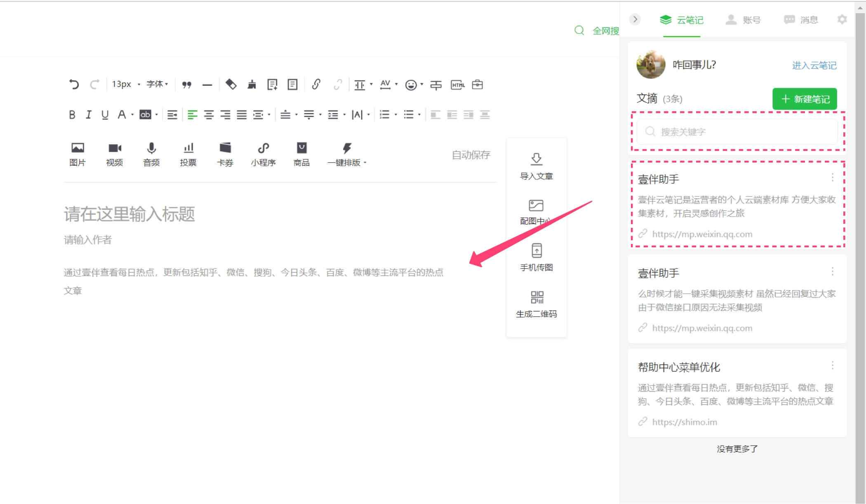Image resolution: width=866 pixels, height=504 pixels.
Task: Activate the format painter brush
Action: pos(252,84)
